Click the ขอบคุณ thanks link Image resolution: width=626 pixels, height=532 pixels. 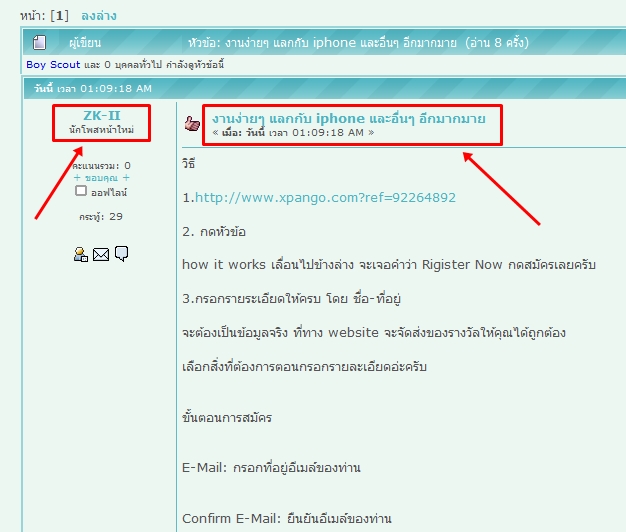[101, 178]
